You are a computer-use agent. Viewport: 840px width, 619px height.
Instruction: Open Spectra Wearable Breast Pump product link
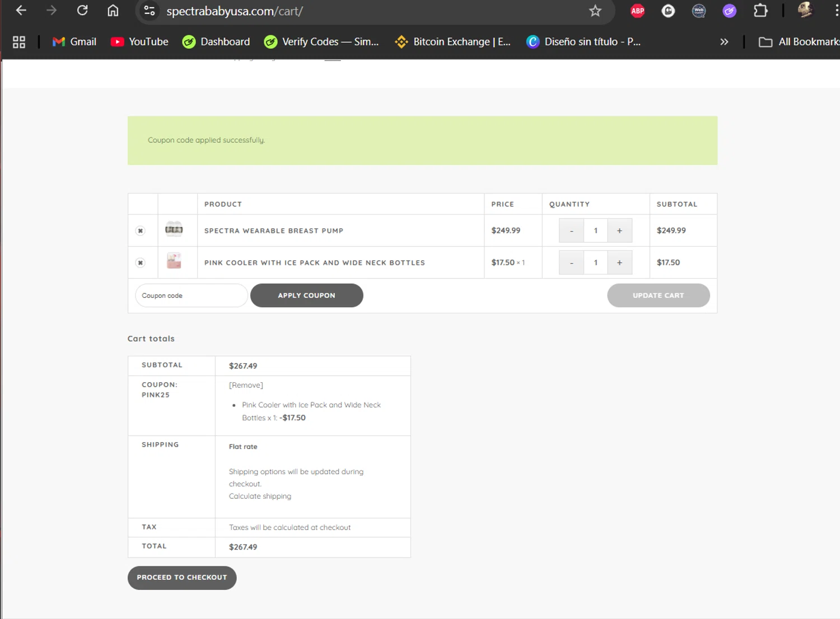[x=274, y=231]
